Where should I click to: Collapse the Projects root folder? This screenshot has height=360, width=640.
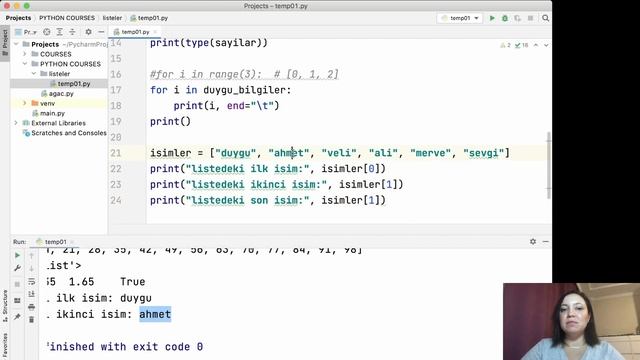pyautogui.click(x=16, y=44)
